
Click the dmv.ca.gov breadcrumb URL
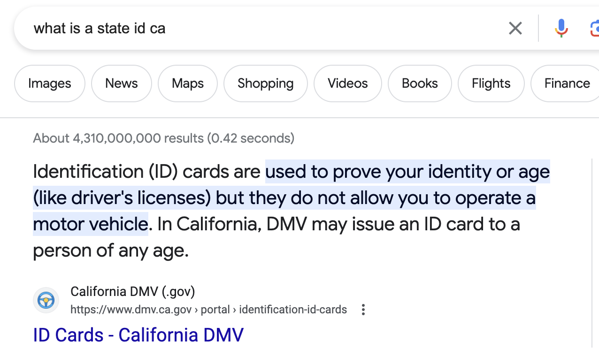point(131,310)
